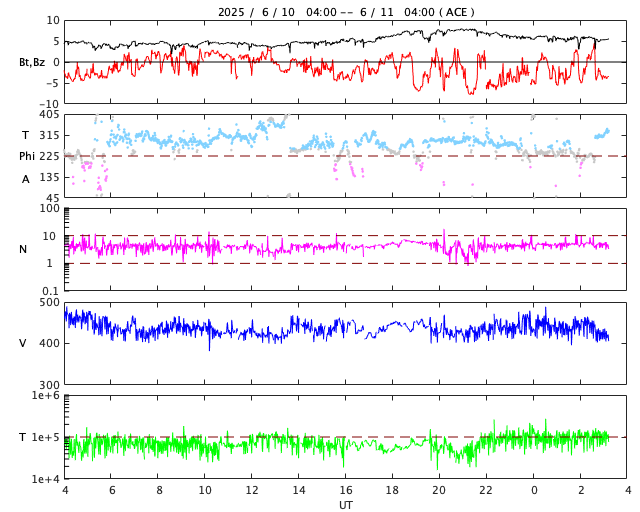The width and height of the screenshot is (640, 512).
Task: Click the 'A' label beside Phi panel
Action: pyautogui.click(x=25, y=179)
